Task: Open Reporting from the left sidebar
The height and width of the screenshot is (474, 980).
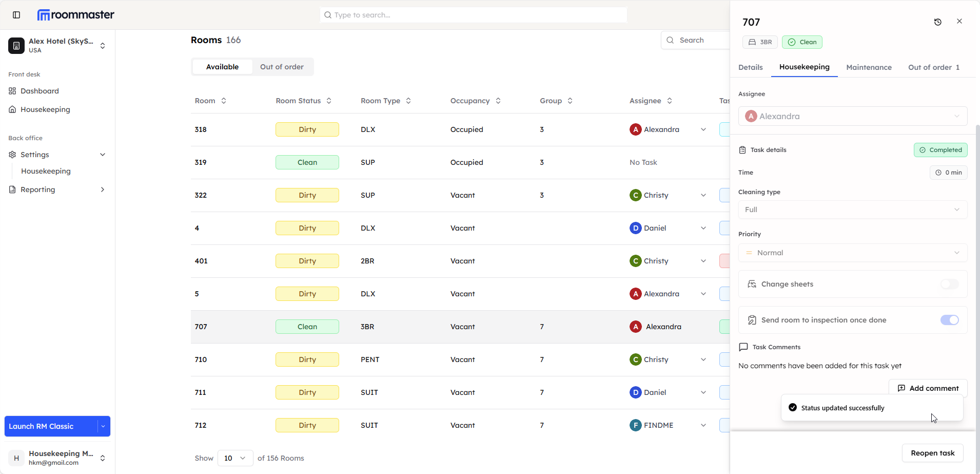Action: 37,189
